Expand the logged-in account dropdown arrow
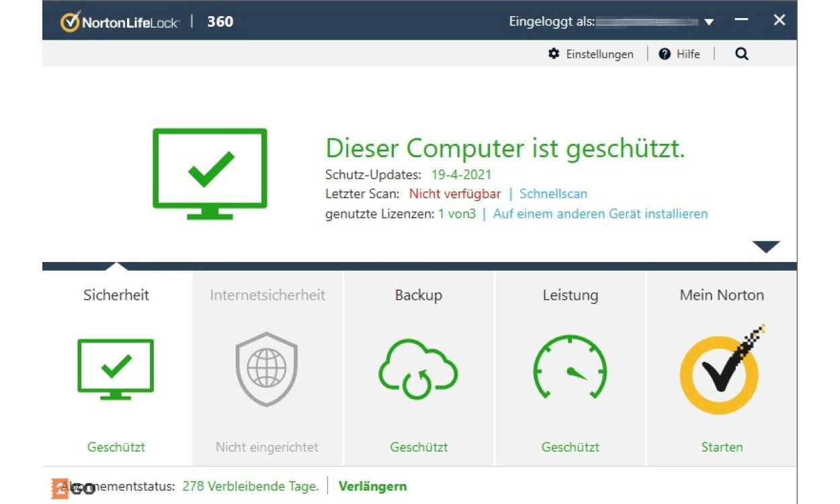 tap(709, 22)
